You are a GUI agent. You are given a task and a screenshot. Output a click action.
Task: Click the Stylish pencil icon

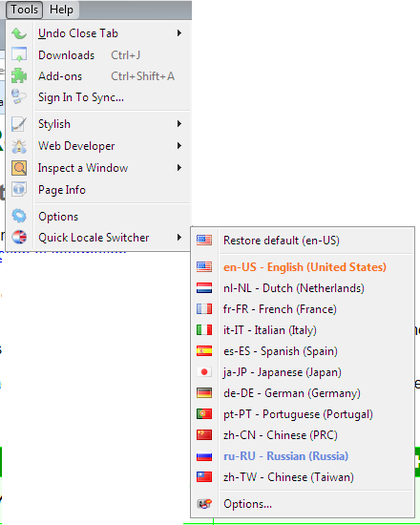point(19,124)
